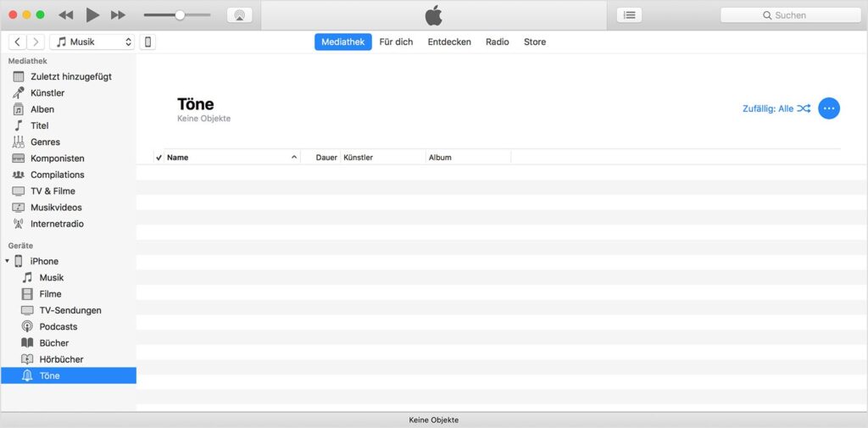Screen dimensions: 868x428
Task: Open the Musik media type dropdown
Action: pyautogui.click(x=92, y=42)
